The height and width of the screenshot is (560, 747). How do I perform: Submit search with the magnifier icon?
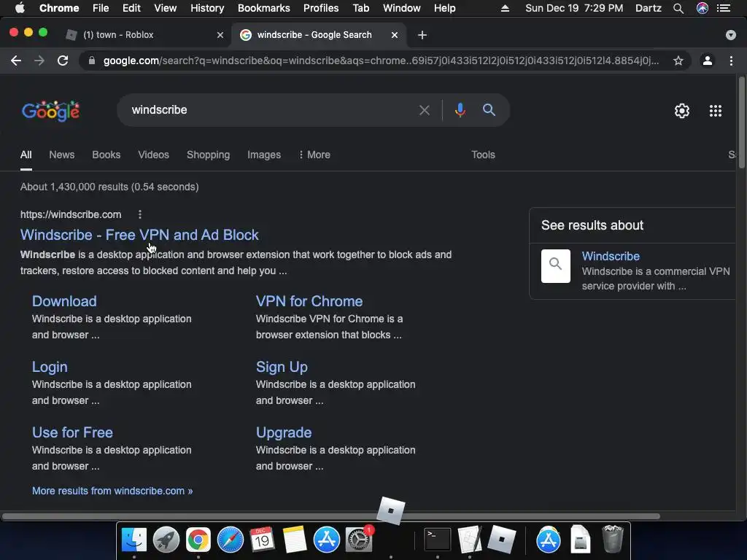[489, 110]
